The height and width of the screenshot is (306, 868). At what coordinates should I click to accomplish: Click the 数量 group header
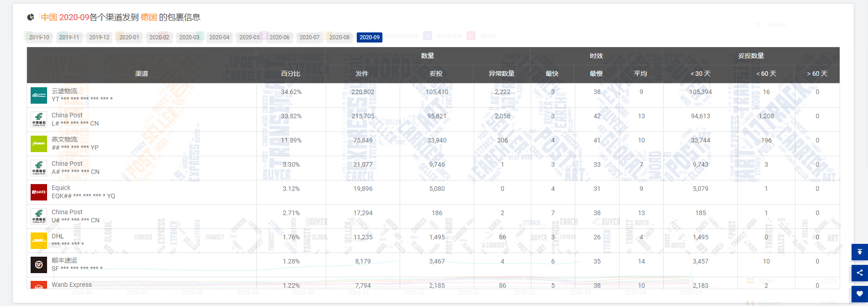(x=428, y=56)
